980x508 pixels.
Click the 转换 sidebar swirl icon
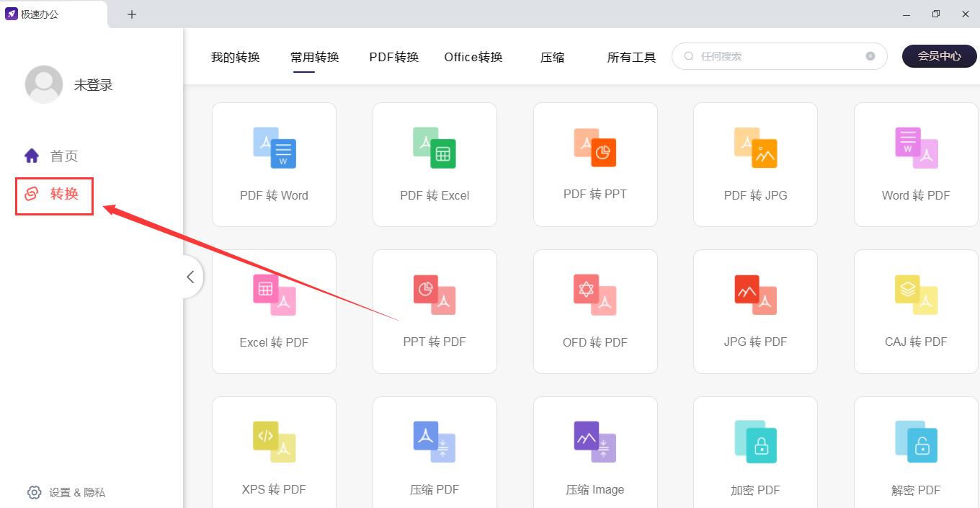[32, 193]
